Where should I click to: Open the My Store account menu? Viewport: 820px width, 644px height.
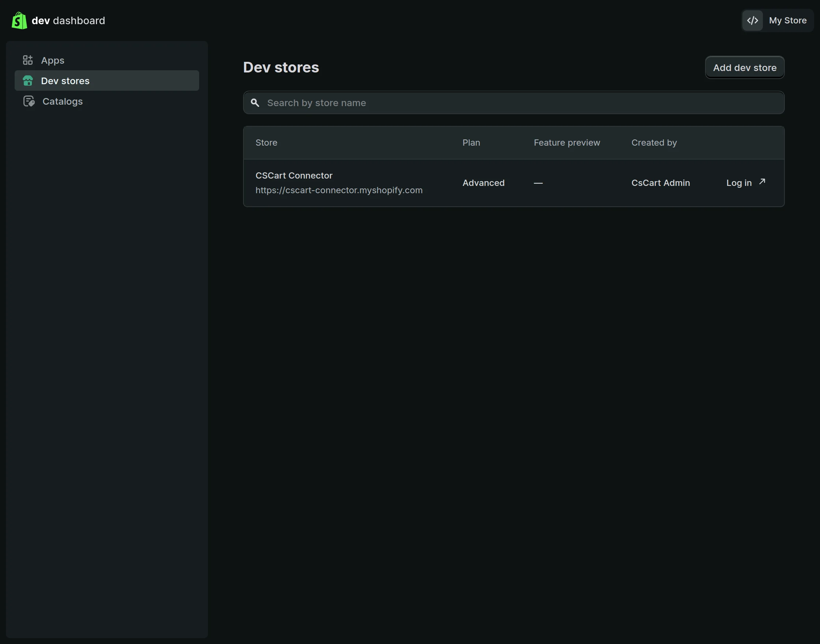coord(787,20)
